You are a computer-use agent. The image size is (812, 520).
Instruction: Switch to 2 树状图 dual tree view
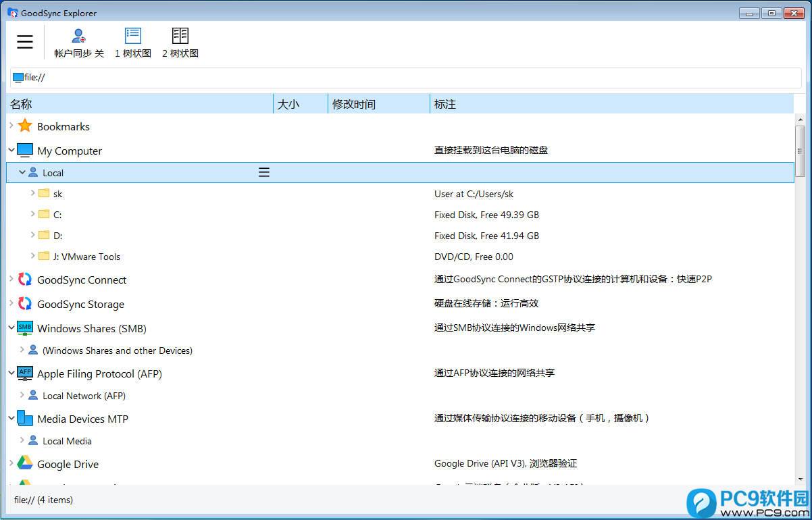coord(180,43)
